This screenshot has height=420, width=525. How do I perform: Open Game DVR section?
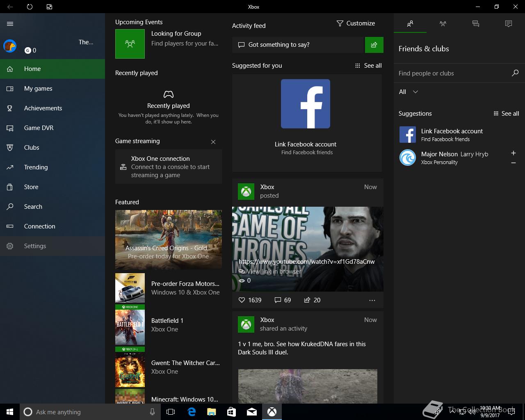tap(52, 128)
